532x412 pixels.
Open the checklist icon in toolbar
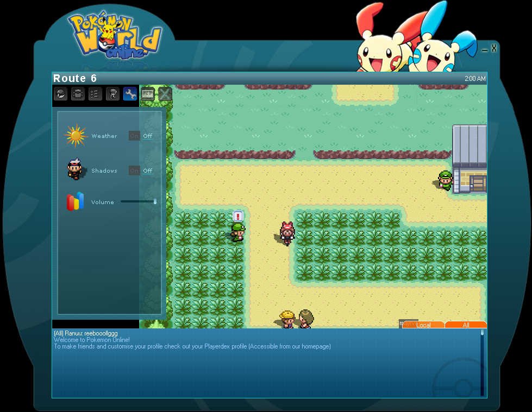(x=95, y=94)
